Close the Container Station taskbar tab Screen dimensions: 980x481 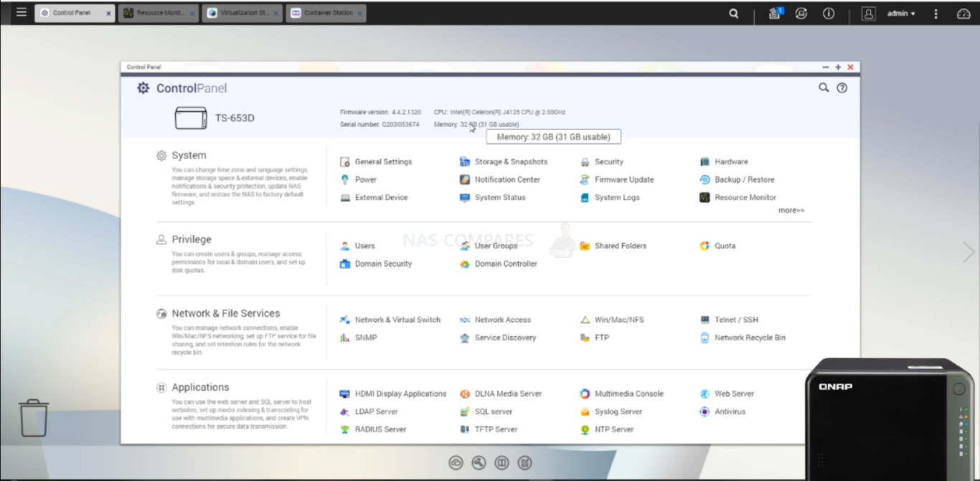tap(359, 14)
